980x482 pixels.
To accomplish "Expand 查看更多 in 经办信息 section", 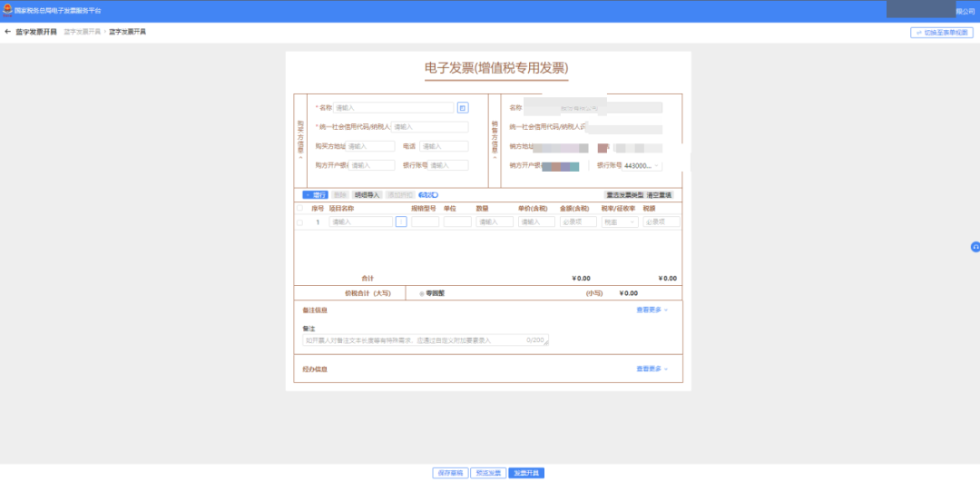I will [652, 369].
